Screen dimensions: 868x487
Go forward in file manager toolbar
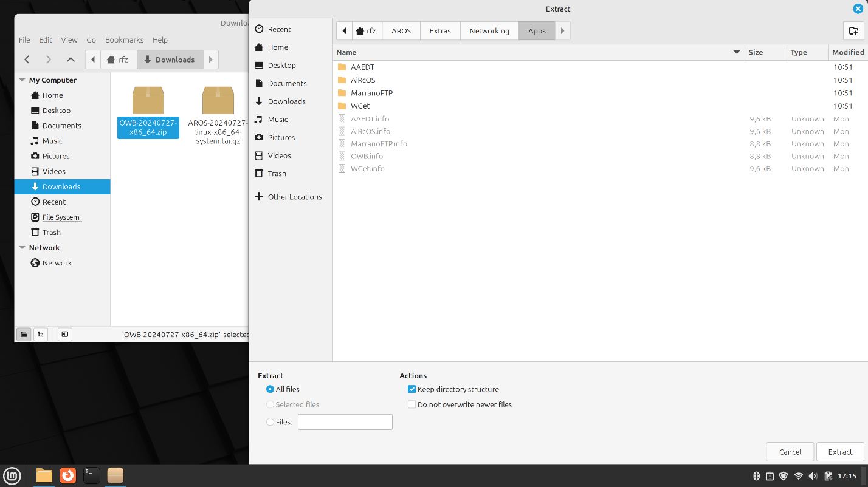coord(49,60)
